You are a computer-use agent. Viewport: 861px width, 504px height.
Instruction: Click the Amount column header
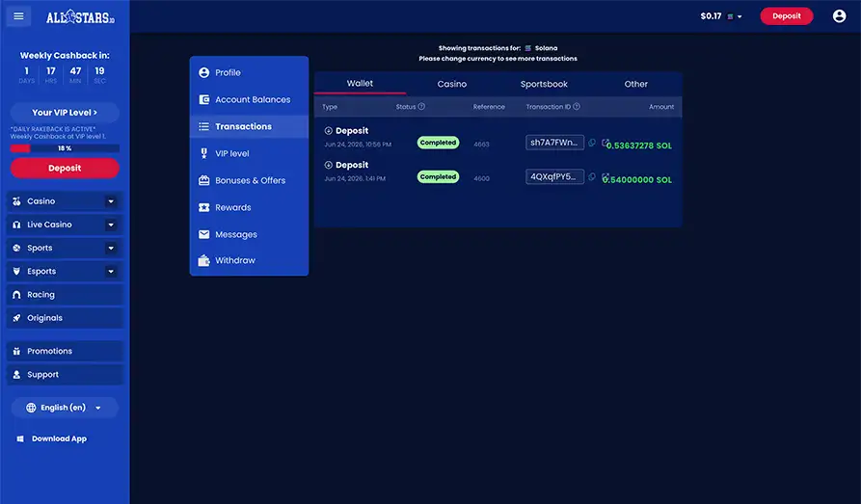661,107
